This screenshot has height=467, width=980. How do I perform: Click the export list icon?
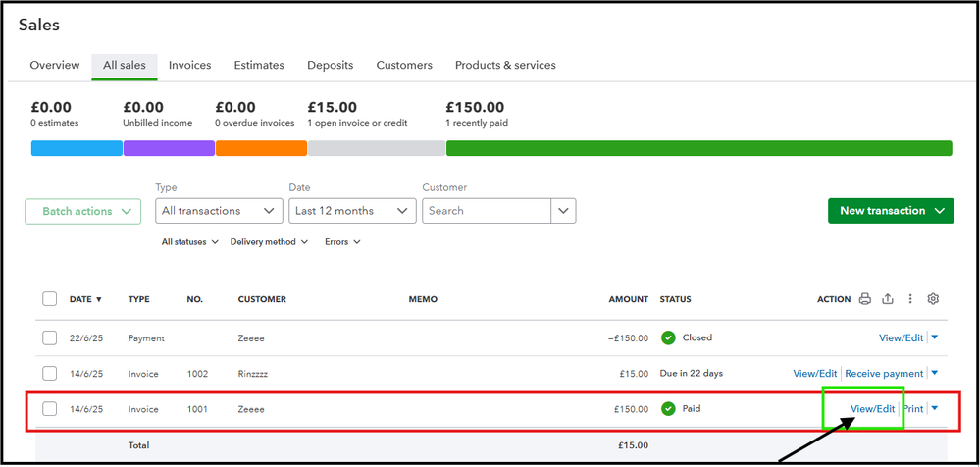point(888,299)
